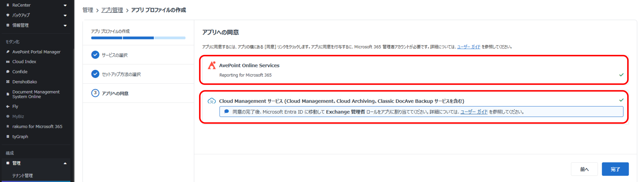Click the 完了 button

pos(615,169)
